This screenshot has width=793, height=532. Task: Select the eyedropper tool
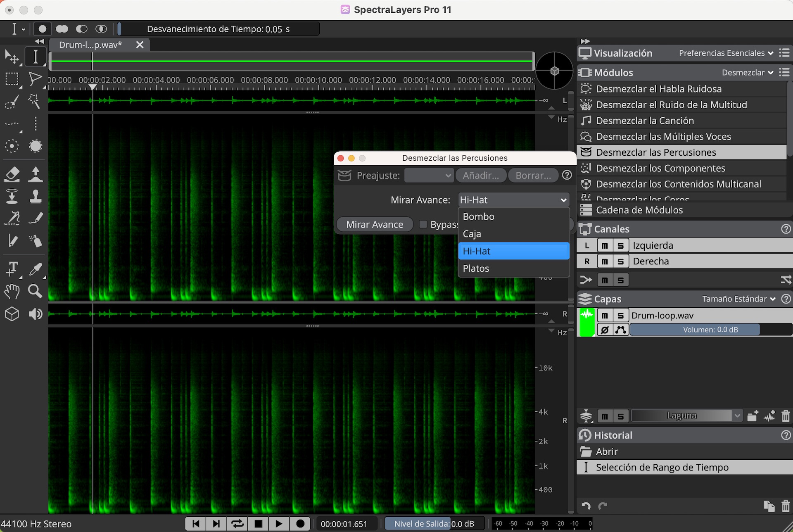click(35, 269)
